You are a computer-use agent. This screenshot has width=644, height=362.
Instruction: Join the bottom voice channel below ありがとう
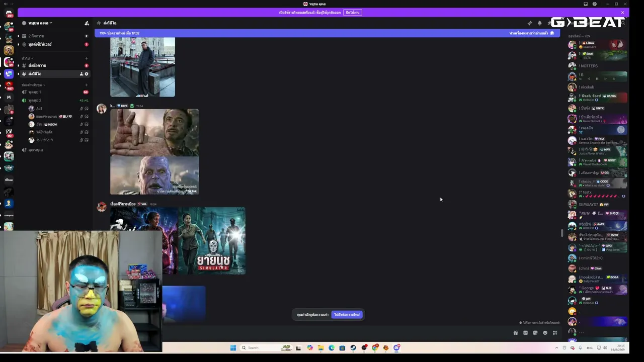(x=55, y=150)
